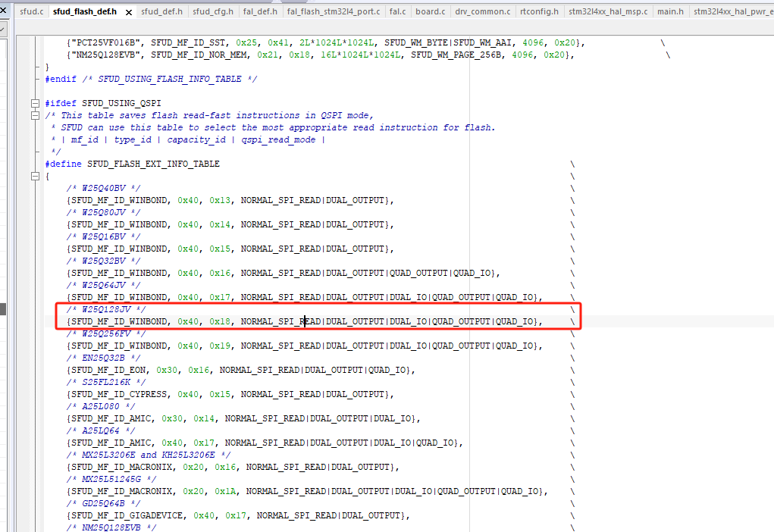The width and height of the screenshot is (774, 532).
Task: Switch to the drv_common.c tab
Action: click(x=483, y=11)
